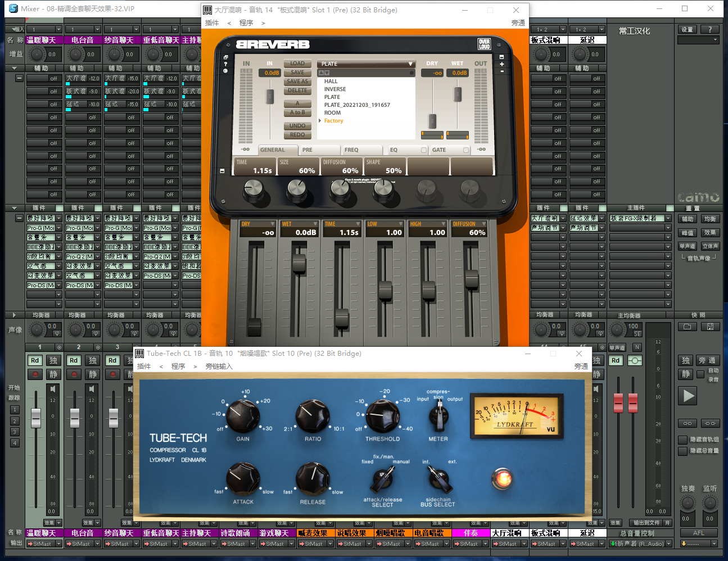Viewport: 728px width, 561px height.
Task: Click the unlink channels icon
Action: [x=710, y=423]
